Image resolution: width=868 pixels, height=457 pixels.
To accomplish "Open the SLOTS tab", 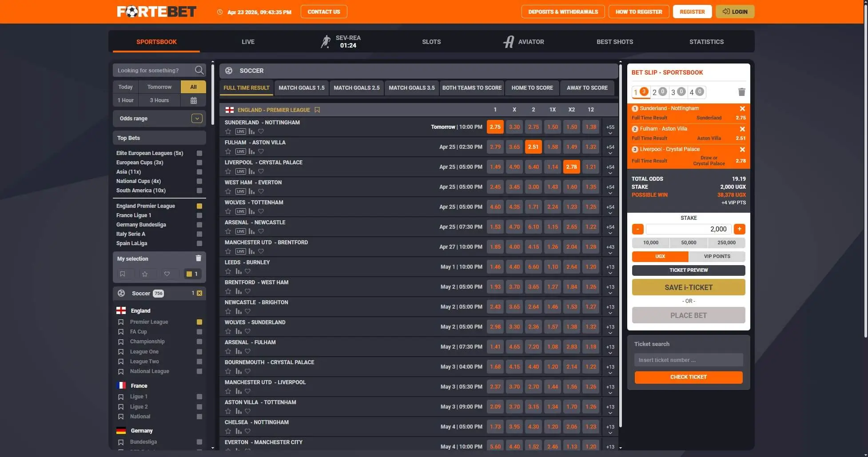I will click(x=431, y=42).
